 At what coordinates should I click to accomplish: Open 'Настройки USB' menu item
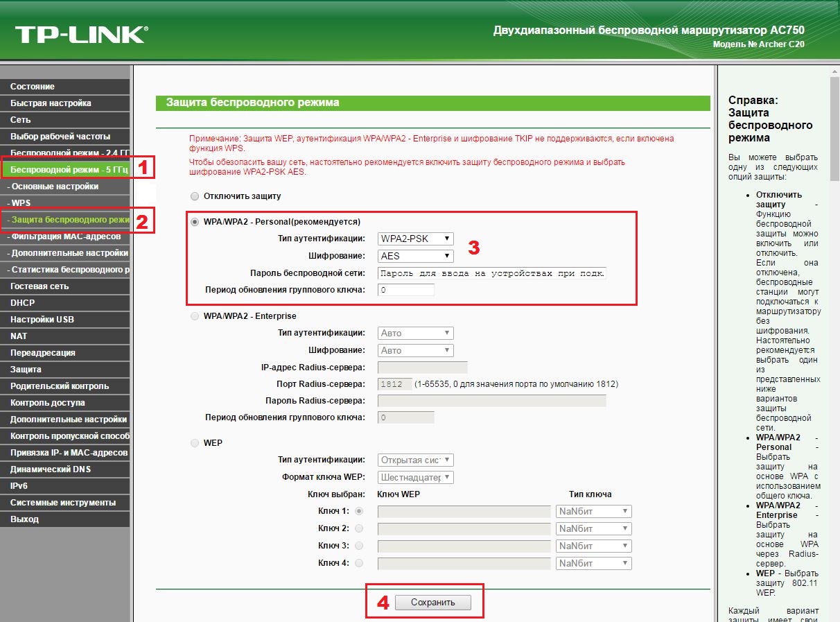click(64, 320)
